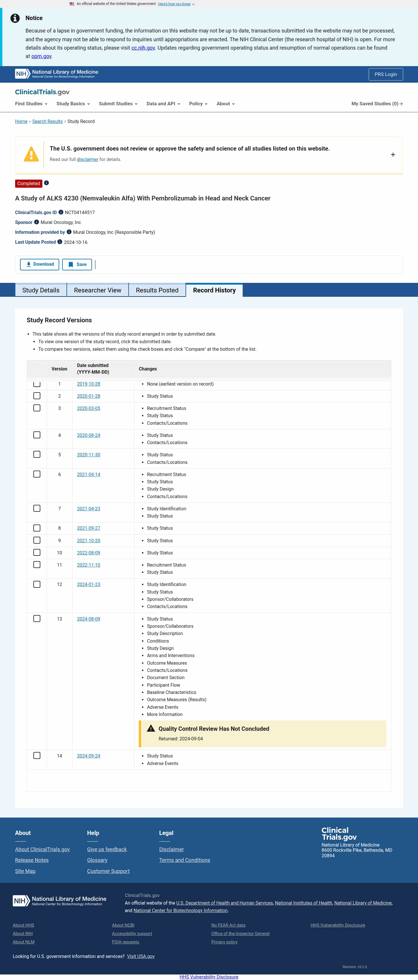418x980 pixels.
Task: Click the NCT04144517 study ID text
Action: pyautogui.click(x=80, y=213)
